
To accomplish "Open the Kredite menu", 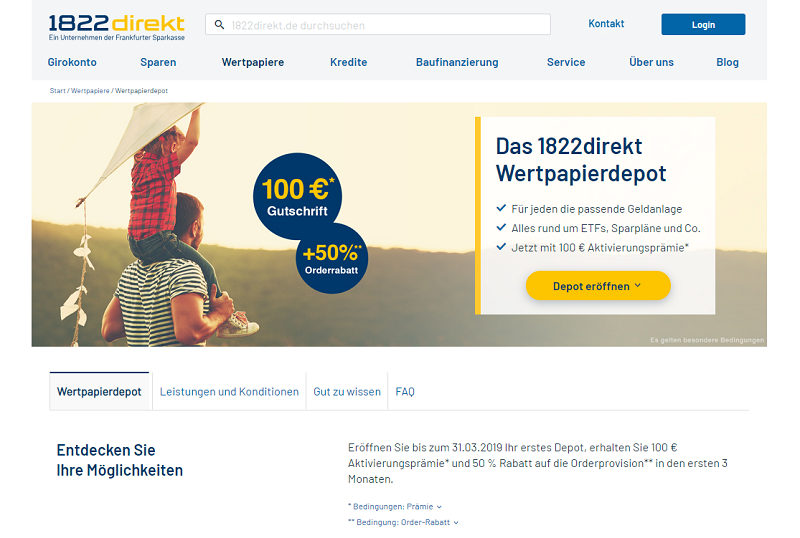I will pyautogui.click(x=348, y=62).
